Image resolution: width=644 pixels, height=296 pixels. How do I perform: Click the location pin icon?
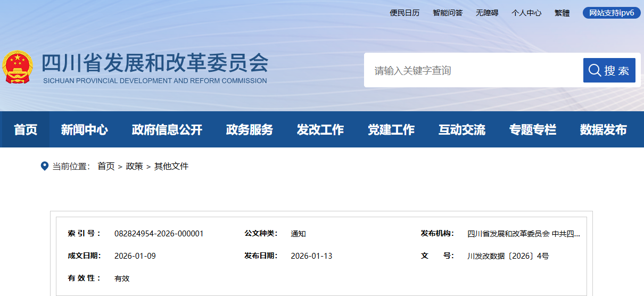(45, 166)
